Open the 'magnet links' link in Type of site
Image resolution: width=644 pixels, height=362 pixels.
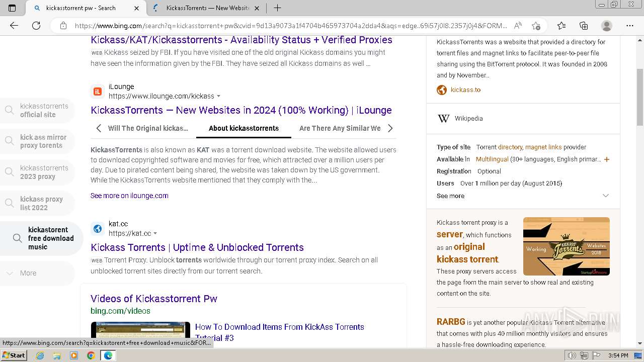[543, 147]
